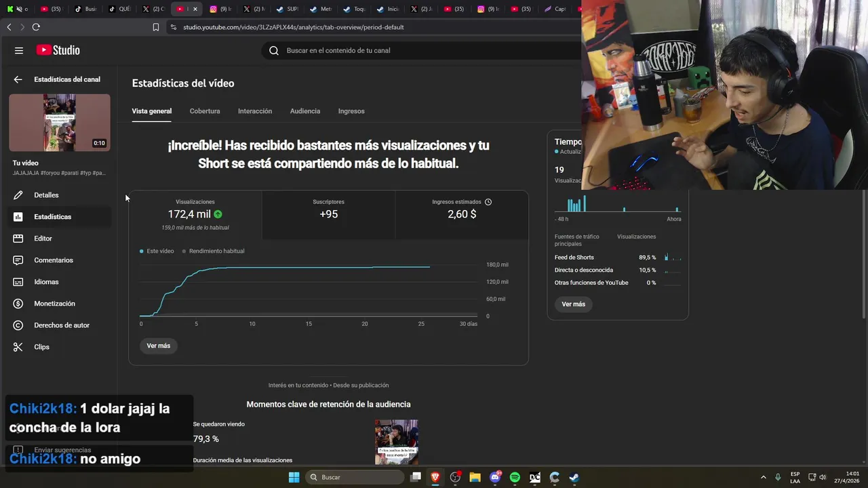The width and height of the screenshot is (868, 488).
Task: Open Monetización in the sidebar
Action: (59, 304)
